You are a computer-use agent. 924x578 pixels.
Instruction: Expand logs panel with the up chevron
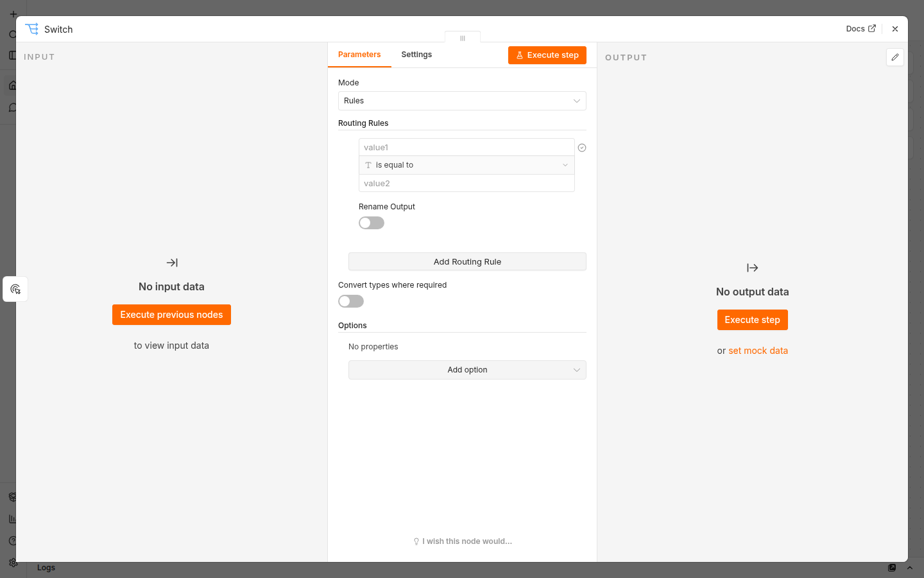point(909,568)
